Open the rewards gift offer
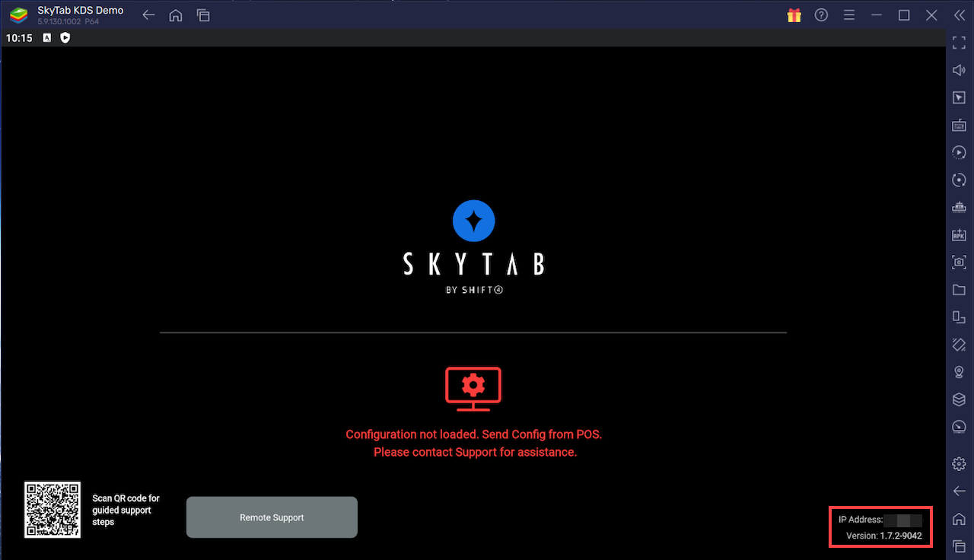The height and width of the screenshot is (560, 974). pos(794,14)
